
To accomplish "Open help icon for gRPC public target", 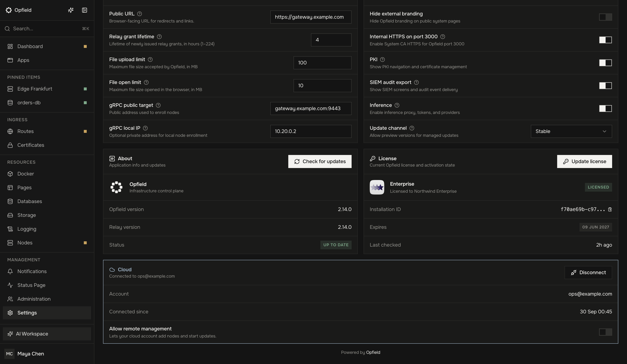I will (x=158, y=105).
